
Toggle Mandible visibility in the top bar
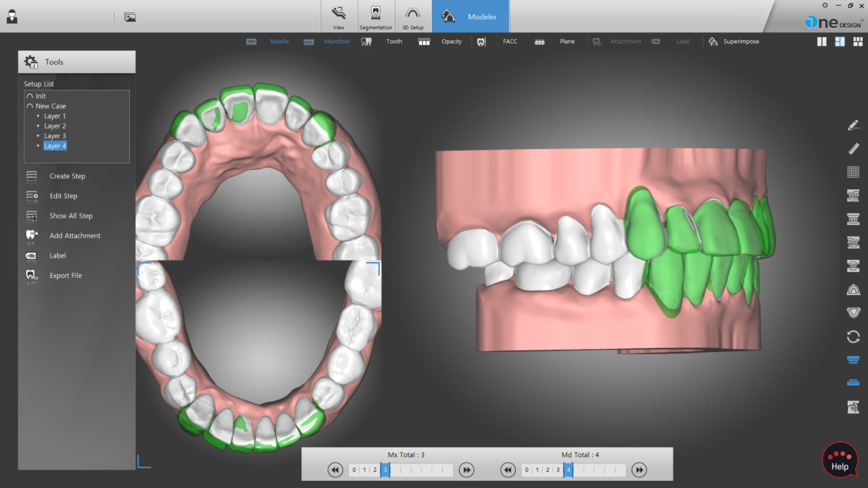click(x=336, y=41)
